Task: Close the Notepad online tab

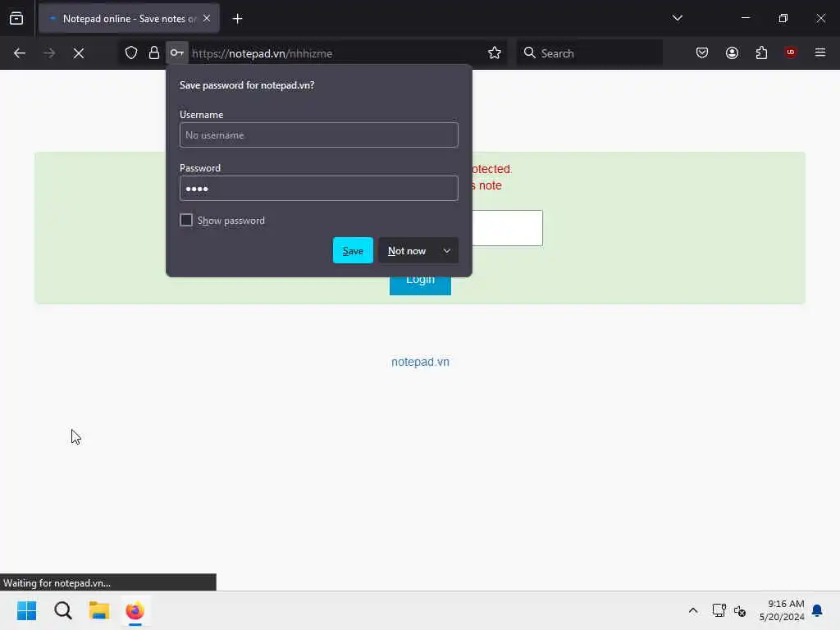Action: [207, 18]
